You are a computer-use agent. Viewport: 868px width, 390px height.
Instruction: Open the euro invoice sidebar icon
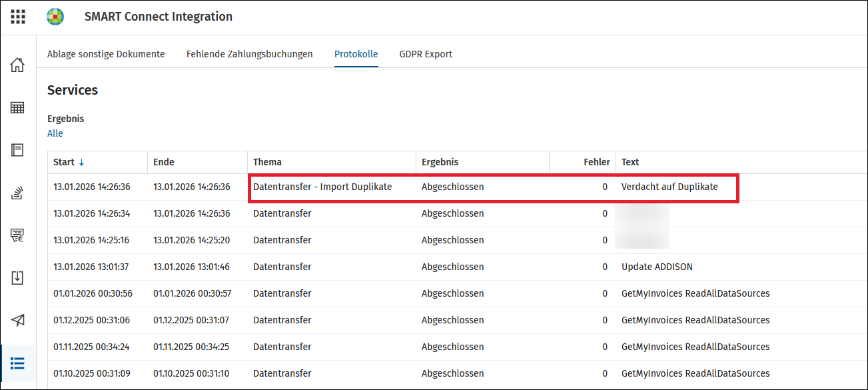pos(17,235)
